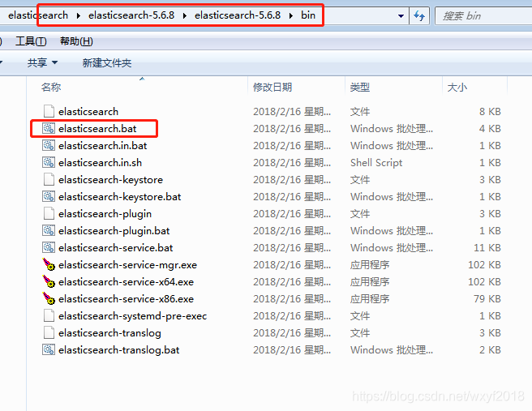The image size is (532, 411).
Task: Select the elasticsearch.in.bat file name
Action: (x=102, y=145)
